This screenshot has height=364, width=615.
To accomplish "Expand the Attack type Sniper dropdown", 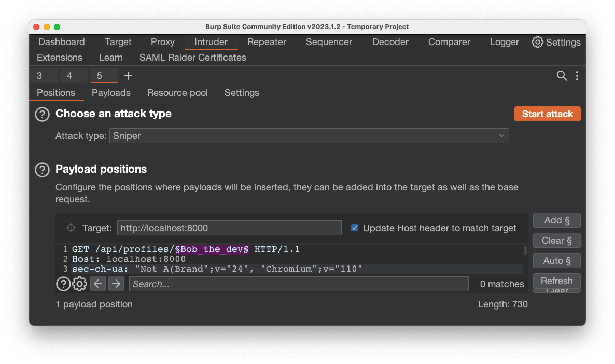I will (309, 136).
